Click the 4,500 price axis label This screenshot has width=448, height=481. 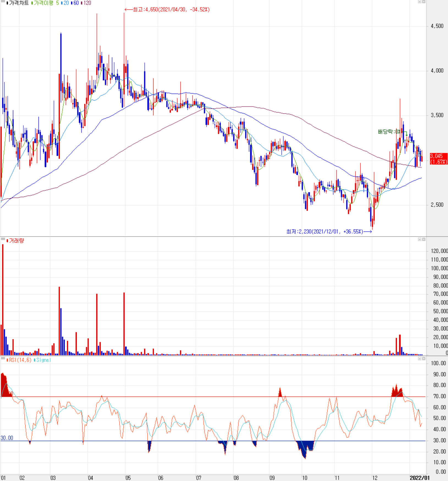point(437,26)
